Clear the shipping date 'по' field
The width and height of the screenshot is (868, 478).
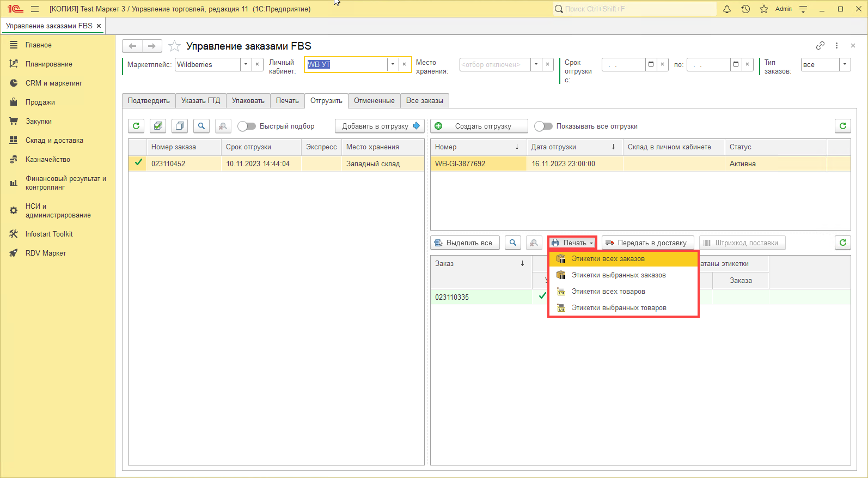[x=748, y=64]
